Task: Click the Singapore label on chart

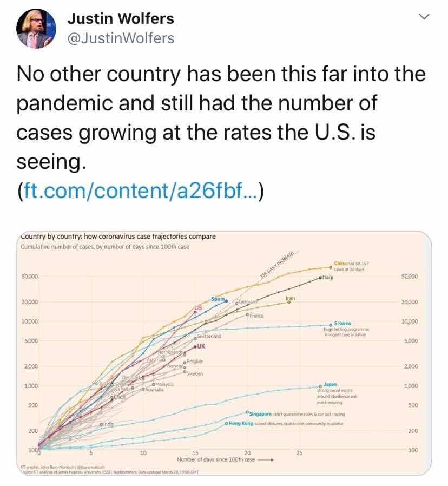Action: [x=261, y=414]
